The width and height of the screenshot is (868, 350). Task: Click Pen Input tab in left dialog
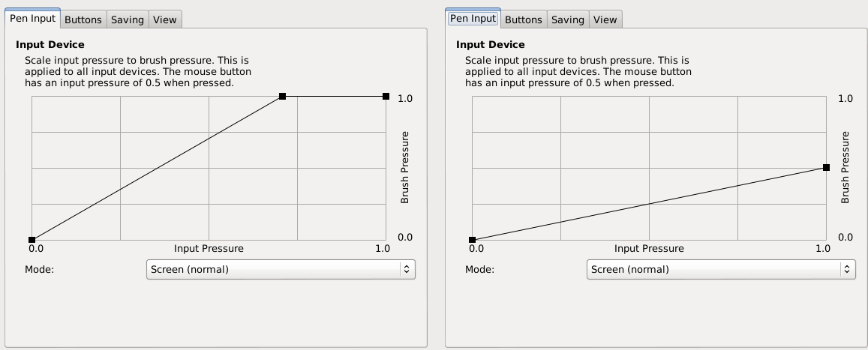click(32, 19)
